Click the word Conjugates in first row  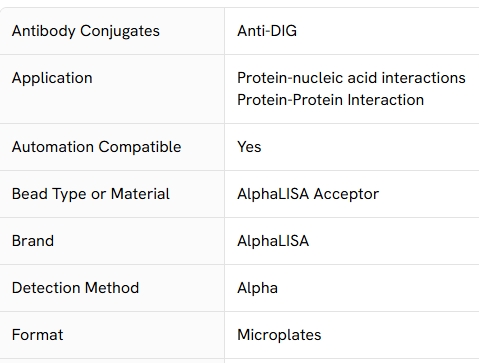pos(120,31)
